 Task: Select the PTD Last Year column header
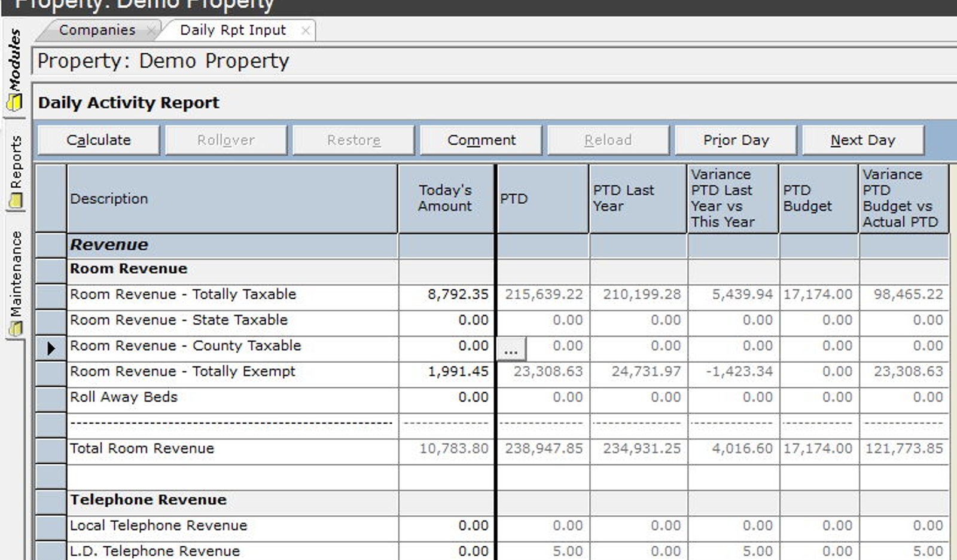[x=638, y=199]
